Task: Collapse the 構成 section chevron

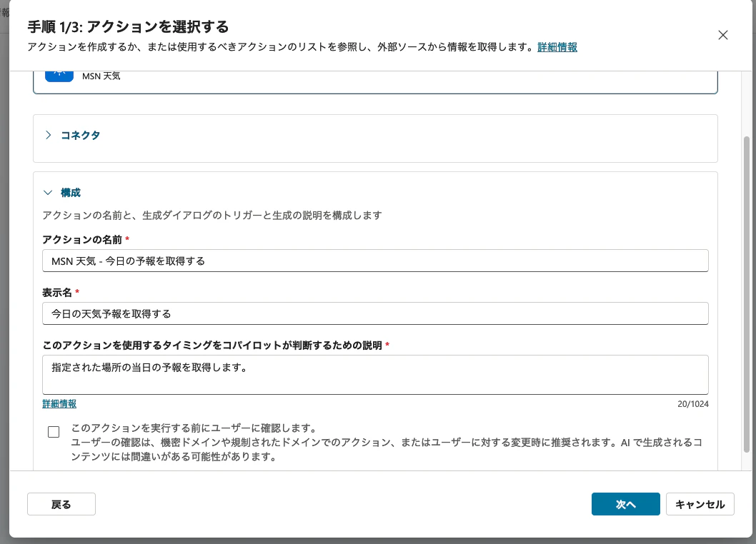Action: (x=48, y=193)
